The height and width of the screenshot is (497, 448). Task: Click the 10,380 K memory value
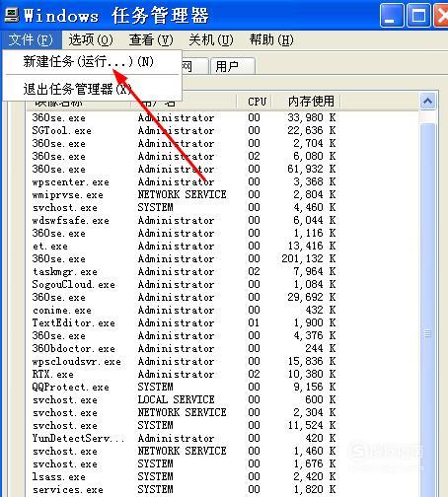(x=311, y=374)
